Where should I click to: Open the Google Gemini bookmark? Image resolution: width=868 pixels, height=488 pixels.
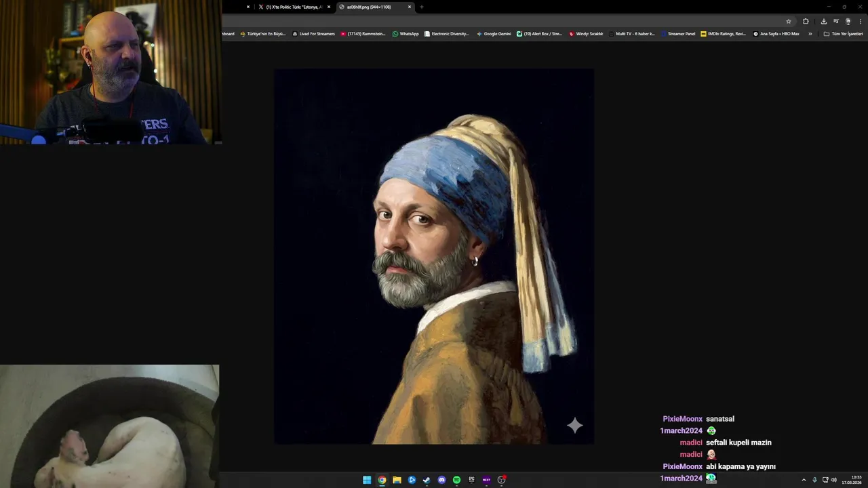pyautogui.click(x=494, y=34)
